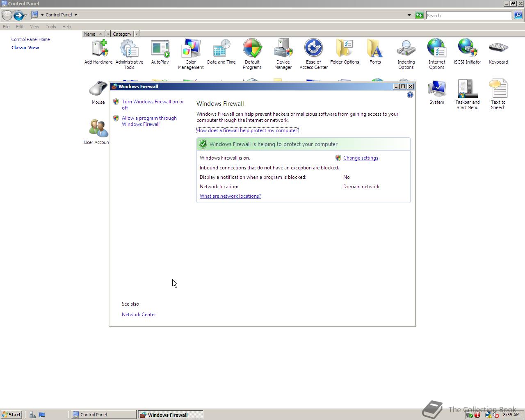Open the Keyboard icon
Image resolution: width=525 pixels, height=420 pixels.
pyautogui.click(x=498, y=52)
